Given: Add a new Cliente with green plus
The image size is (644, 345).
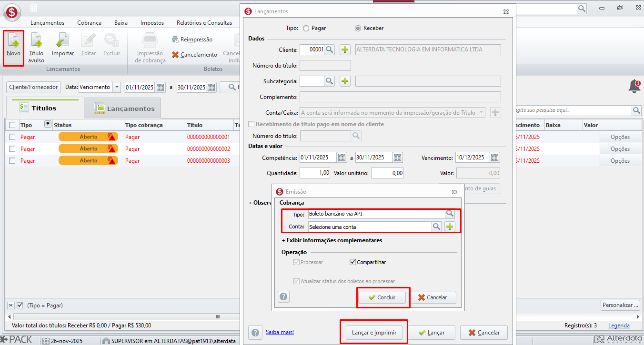Looking at the screenshot, I should point(345,49).
